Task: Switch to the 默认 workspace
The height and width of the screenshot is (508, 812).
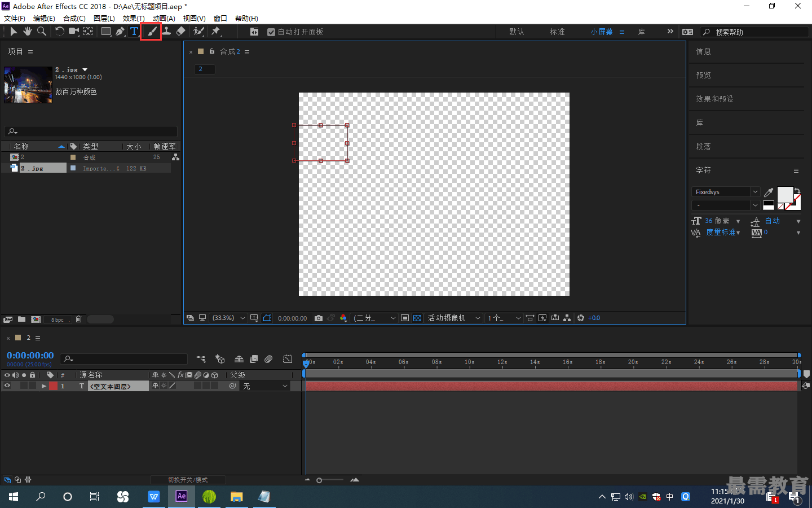Action: point(517,32)
